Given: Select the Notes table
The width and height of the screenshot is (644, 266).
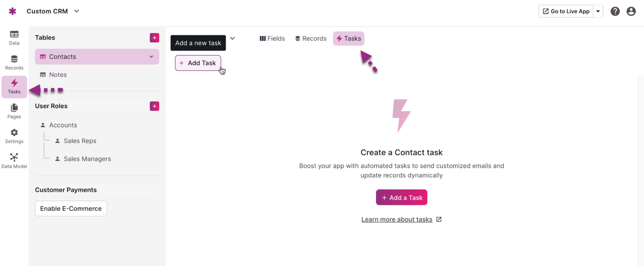Looking at the screenshot, I should tap(58, 75).
